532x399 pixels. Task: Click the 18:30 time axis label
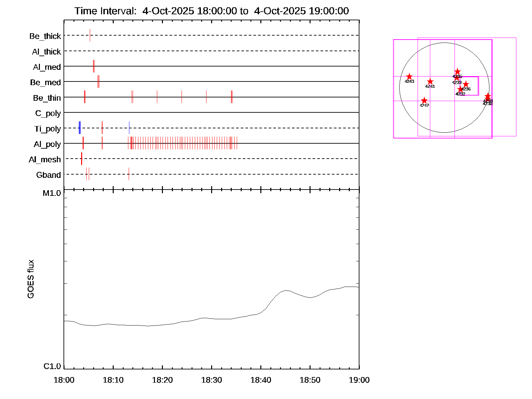point(211,380)
